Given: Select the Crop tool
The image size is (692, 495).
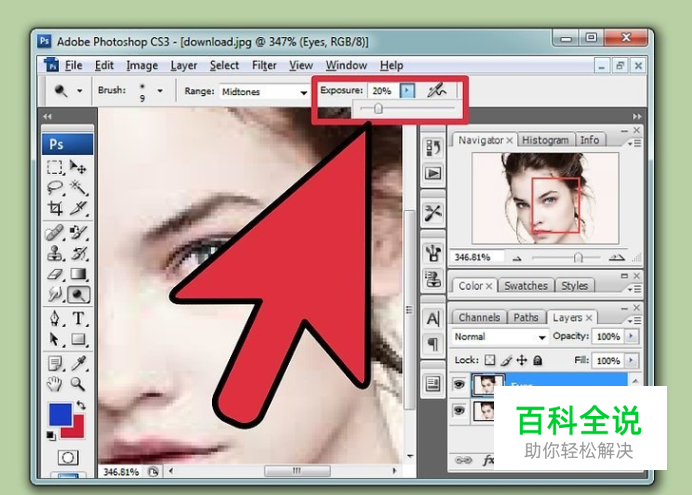Looking at the screenshot, I should coord(55,208).
